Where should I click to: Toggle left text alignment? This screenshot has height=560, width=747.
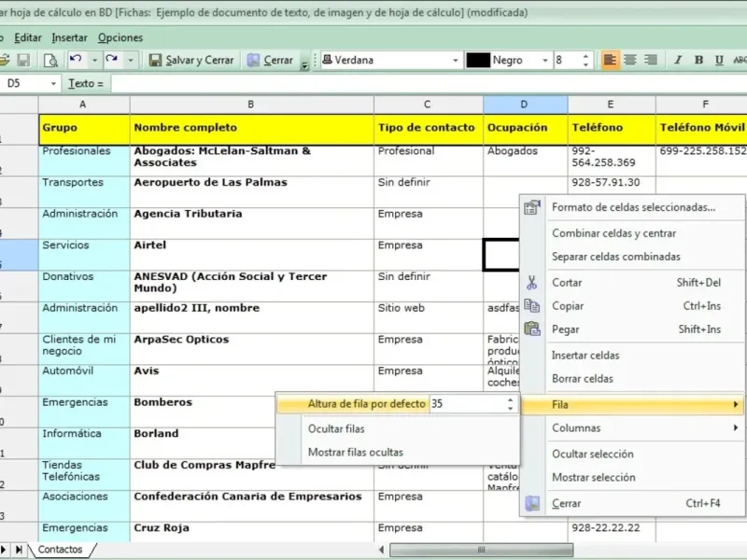click(x=611, y=60)
